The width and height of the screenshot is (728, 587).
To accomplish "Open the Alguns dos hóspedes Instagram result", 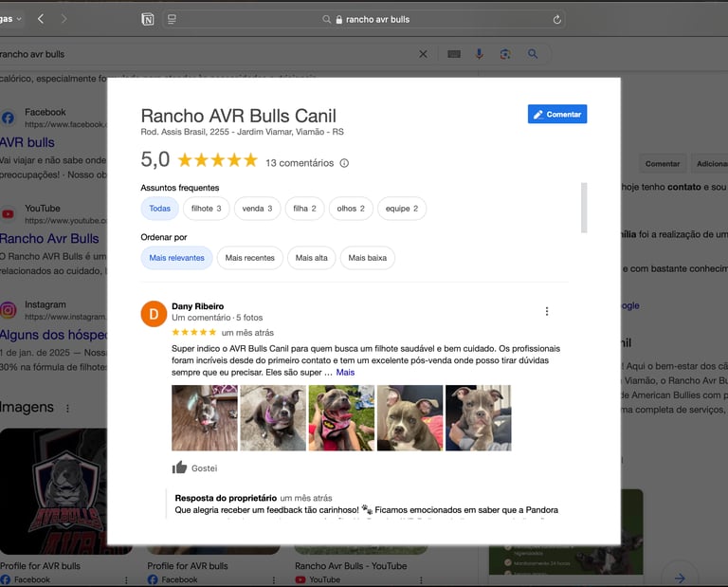I will click(x=54, y=335).
